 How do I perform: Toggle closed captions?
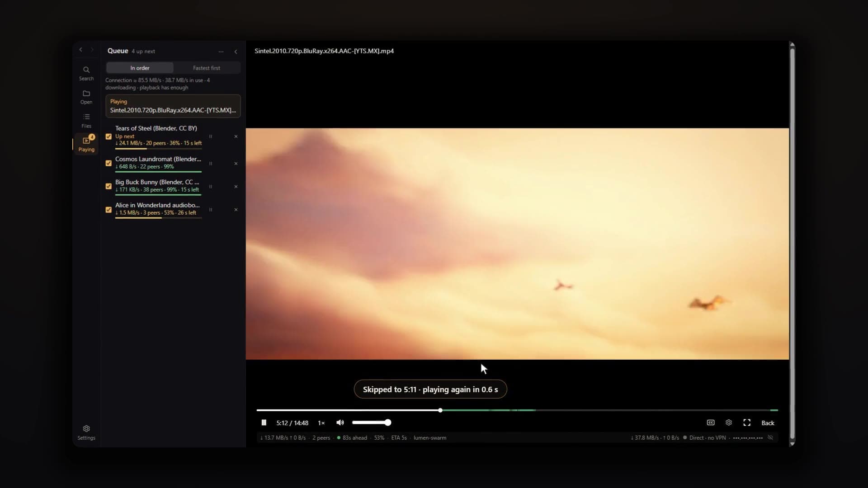711,422
